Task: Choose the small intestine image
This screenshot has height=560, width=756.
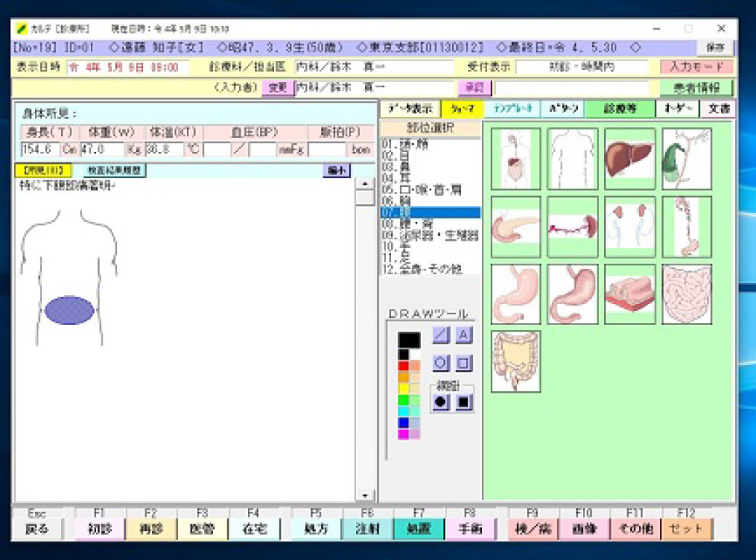Action: 686,294
